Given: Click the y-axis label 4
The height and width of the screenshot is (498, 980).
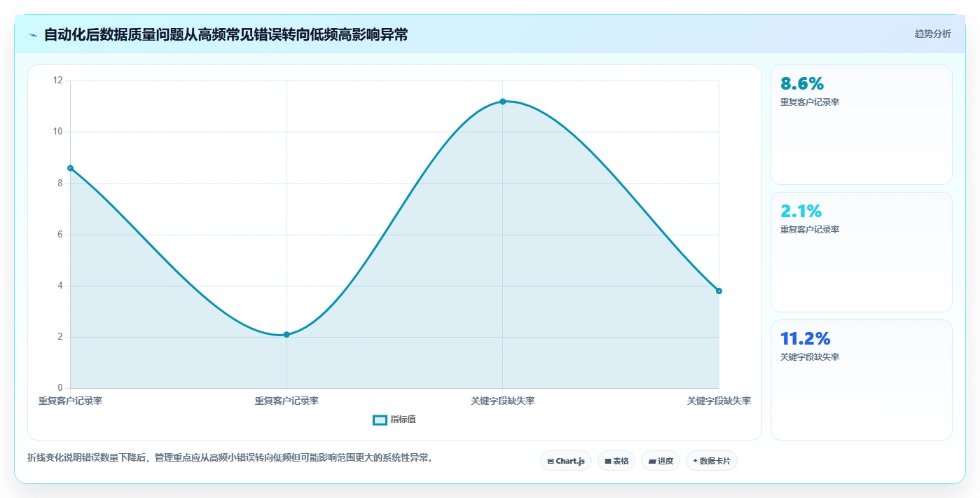Looking at the screenshot, I should tap(60, 286).
